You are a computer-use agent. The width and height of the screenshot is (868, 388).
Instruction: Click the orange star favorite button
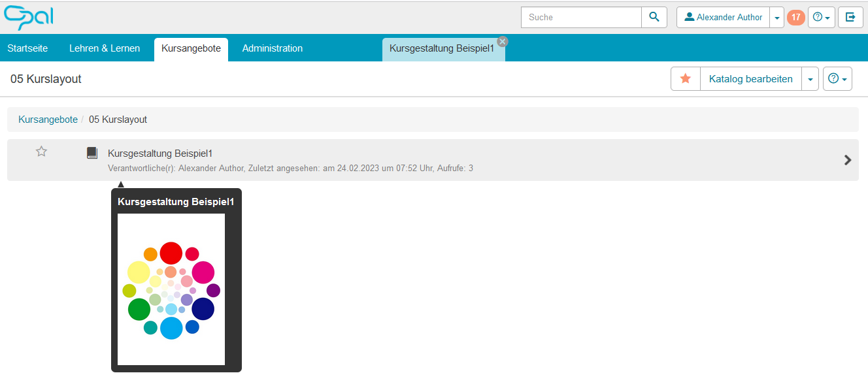[686, 79]
